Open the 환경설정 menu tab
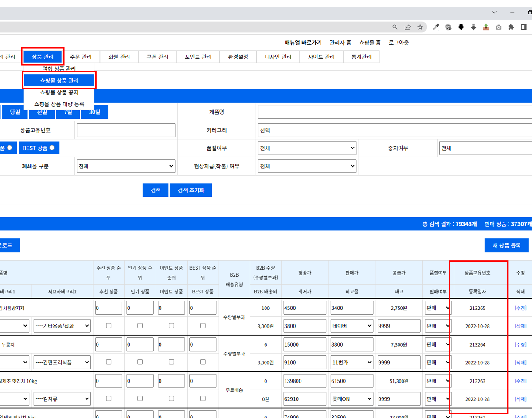This screenshot has height=418, width=532. coord(238,57)
